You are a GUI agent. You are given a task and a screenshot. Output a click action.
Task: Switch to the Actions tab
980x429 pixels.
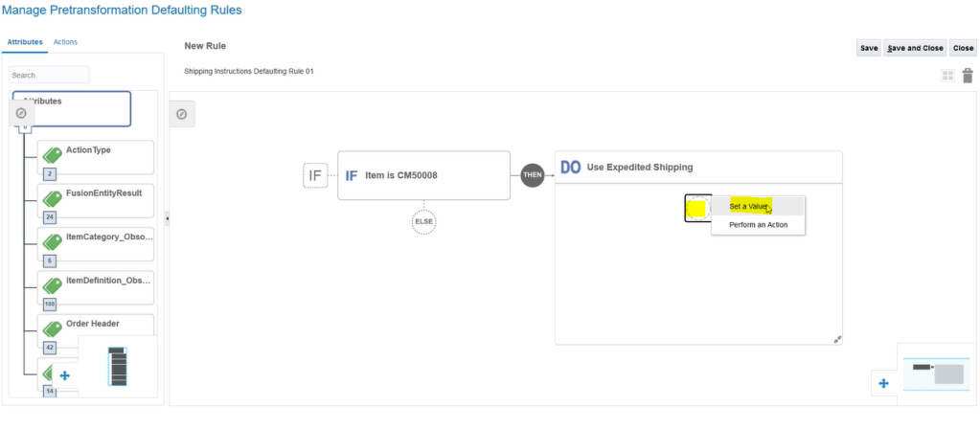[x=65, y=42]
